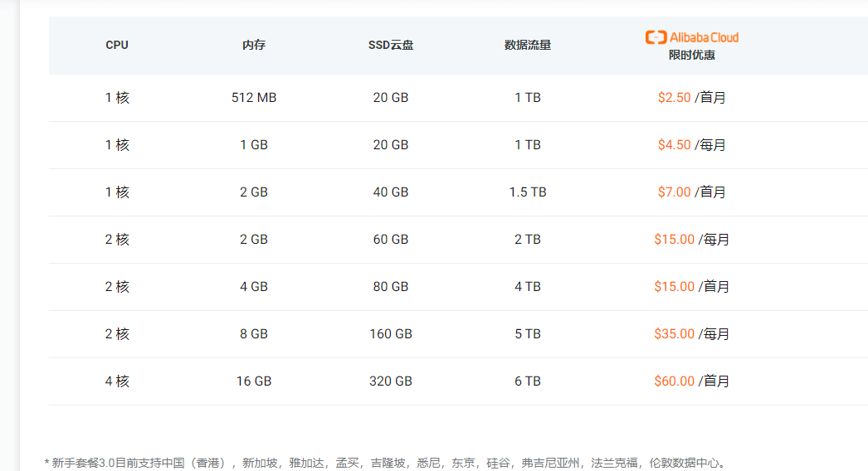Click the 1.5 TB data traffic cell
The image size is (868, 471).
click(x=528, y=192)
